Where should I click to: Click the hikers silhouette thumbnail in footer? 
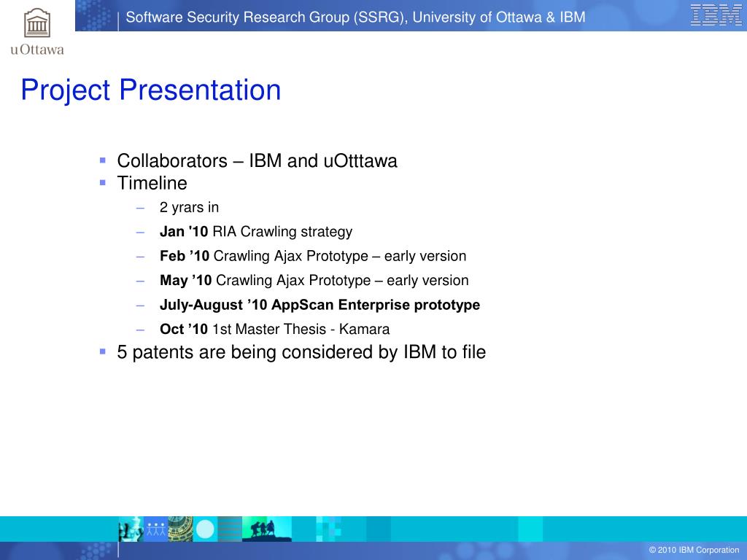[267, 529]
